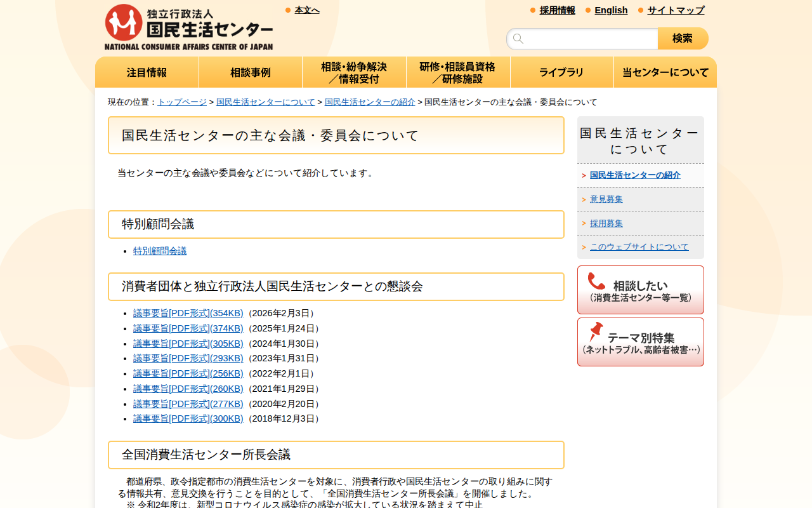Select the 相談・紛争解決／情報受付 menu
The width and height of the screenshot is (812, 508).
click(354, 72)
